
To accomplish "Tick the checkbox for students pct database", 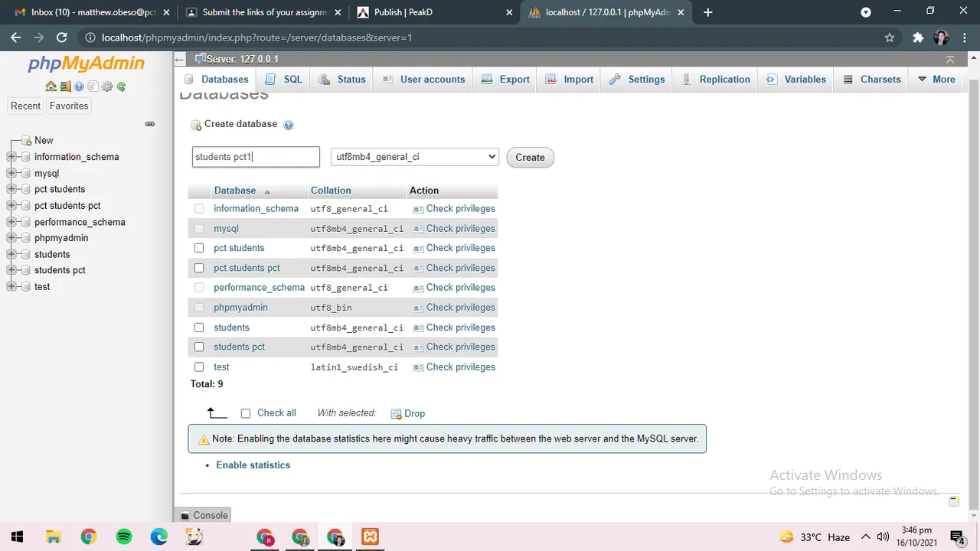I will pyautogui.click(x=199, y=347).
